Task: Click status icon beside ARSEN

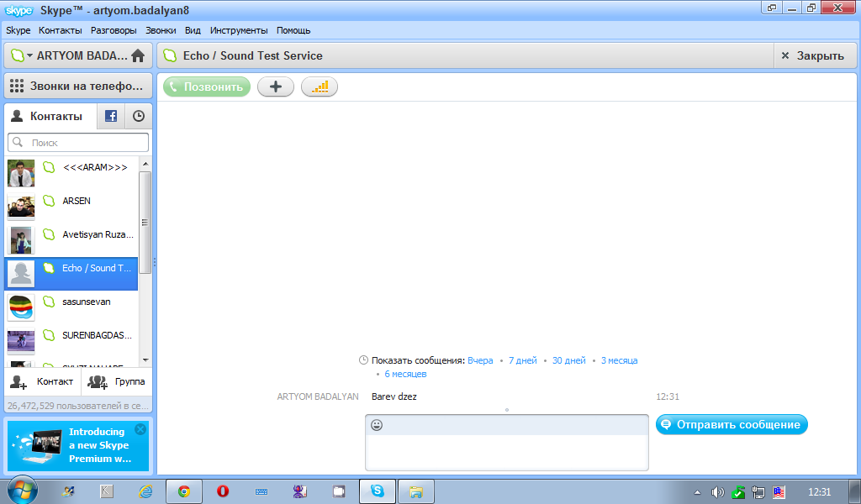Action: pos(49,201)
